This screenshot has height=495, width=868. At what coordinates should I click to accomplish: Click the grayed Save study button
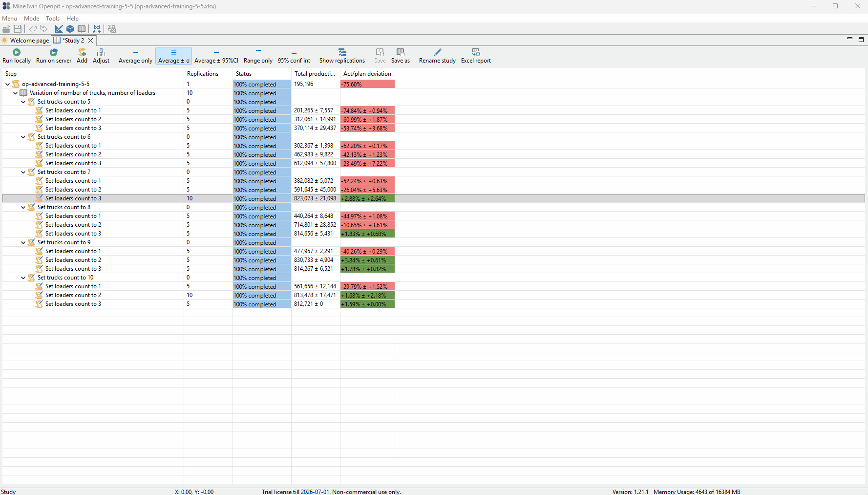coord(380,56)
